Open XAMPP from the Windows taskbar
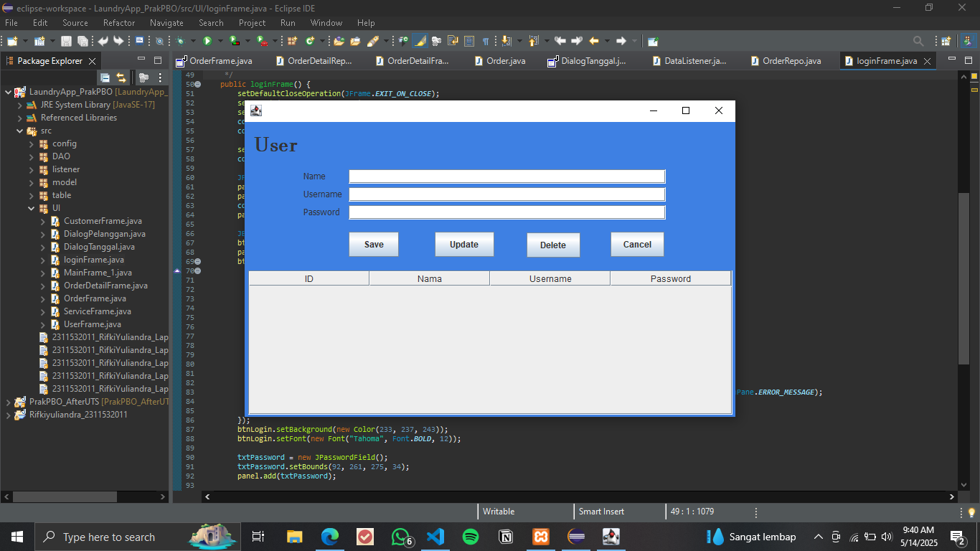 [x=541, y=537]
